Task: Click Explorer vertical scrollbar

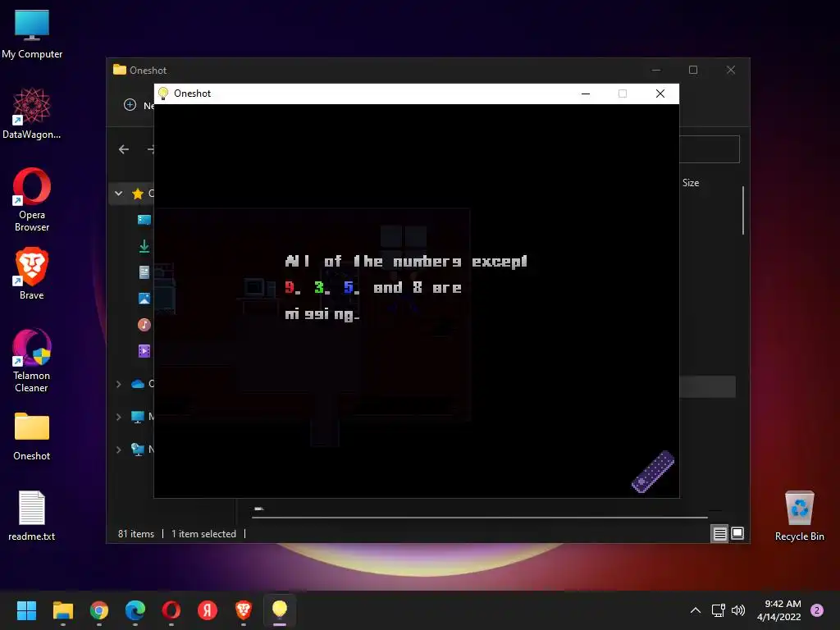Action: click(743, 210)
